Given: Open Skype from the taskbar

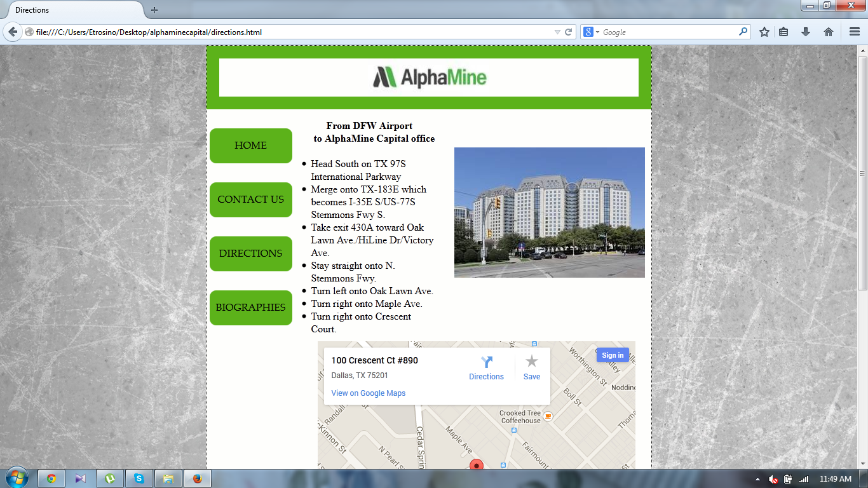Looking at the screenshot, I should (139, 478).
